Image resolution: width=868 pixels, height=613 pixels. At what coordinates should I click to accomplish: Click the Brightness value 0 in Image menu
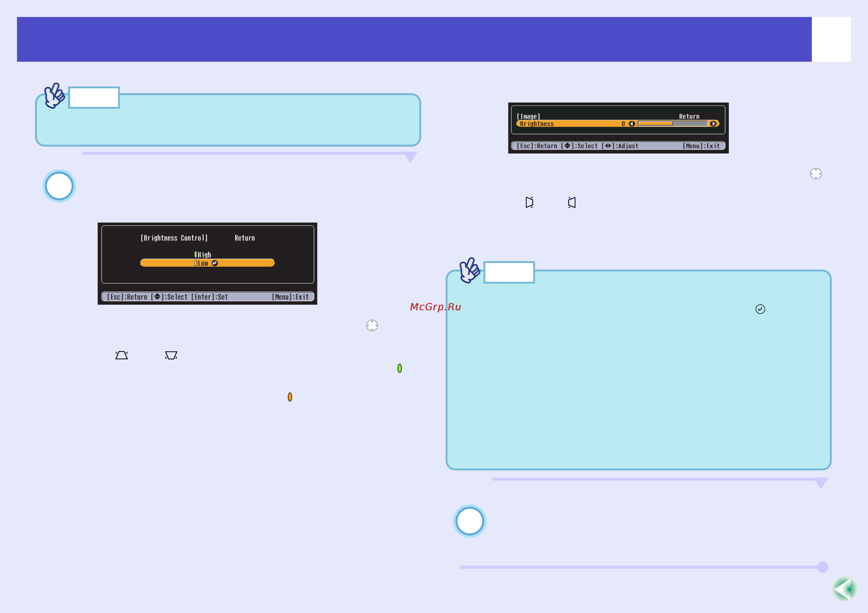tap(623, 124)
